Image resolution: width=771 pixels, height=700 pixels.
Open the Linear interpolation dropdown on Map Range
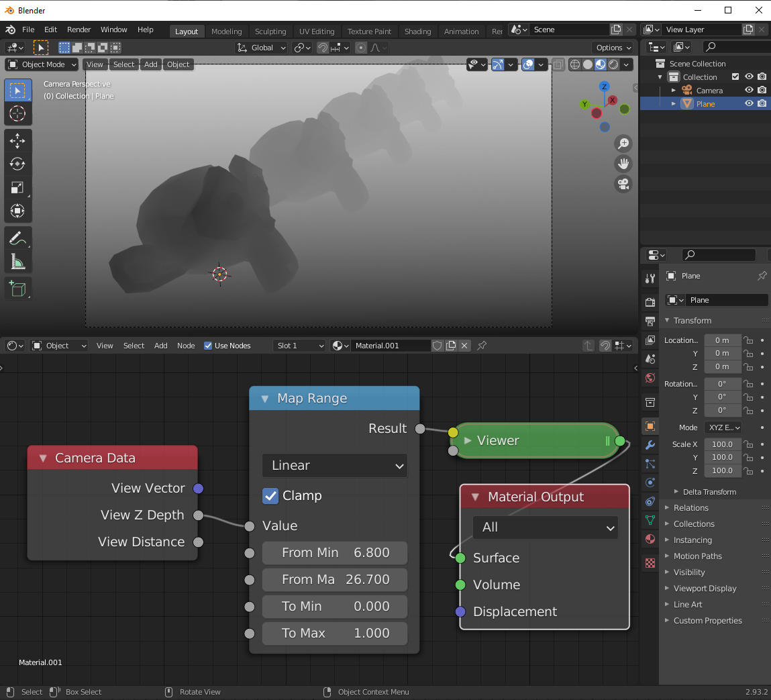click(334, 465)
